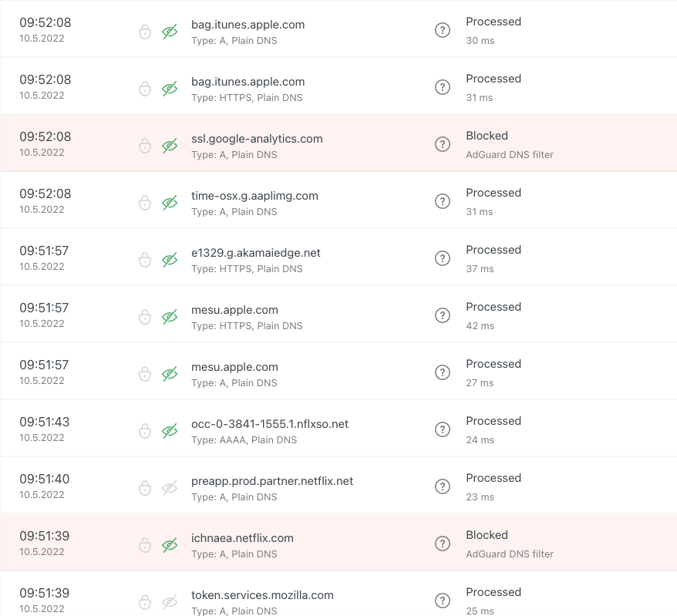Click lock icon in ssl.google-analytics.com row

click(x=145, y=146)
